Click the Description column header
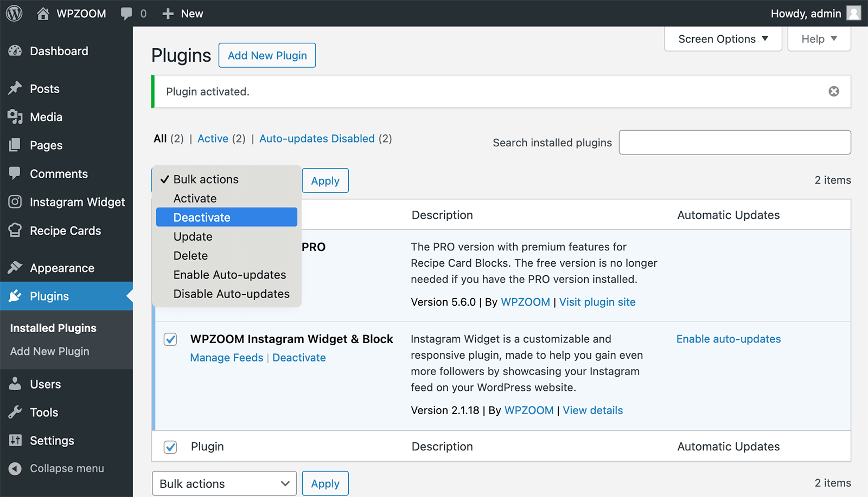 point(442,215)
